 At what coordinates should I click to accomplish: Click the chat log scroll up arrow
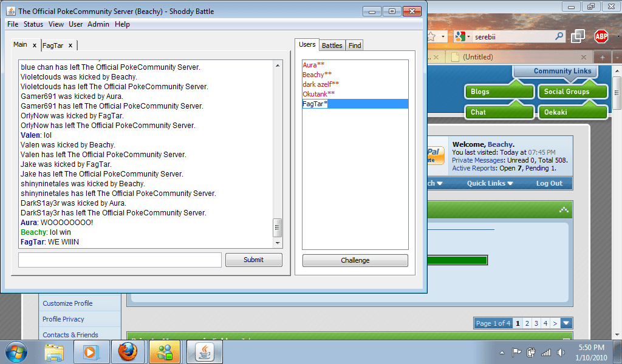(278, 66)
